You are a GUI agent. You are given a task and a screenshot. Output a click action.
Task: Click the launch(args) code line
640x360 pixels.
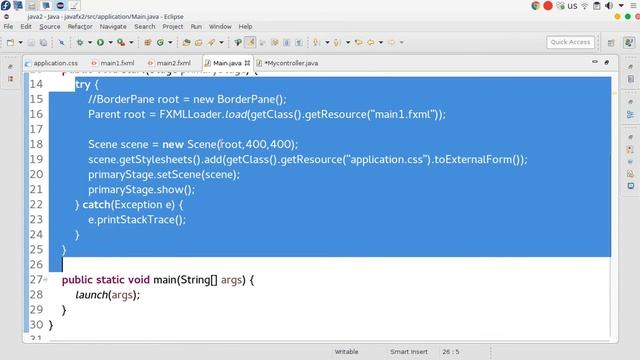pyautogui.click(x=108, y=295)
